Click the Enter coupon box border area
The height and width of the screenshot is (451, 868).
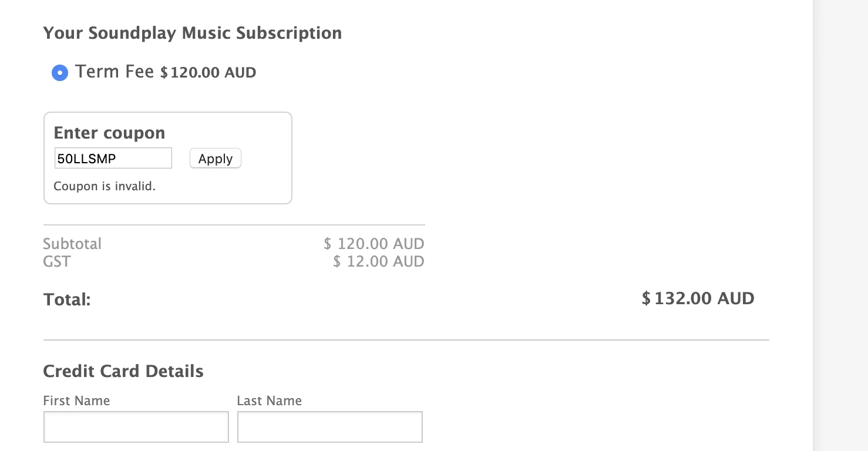point(168,113)
